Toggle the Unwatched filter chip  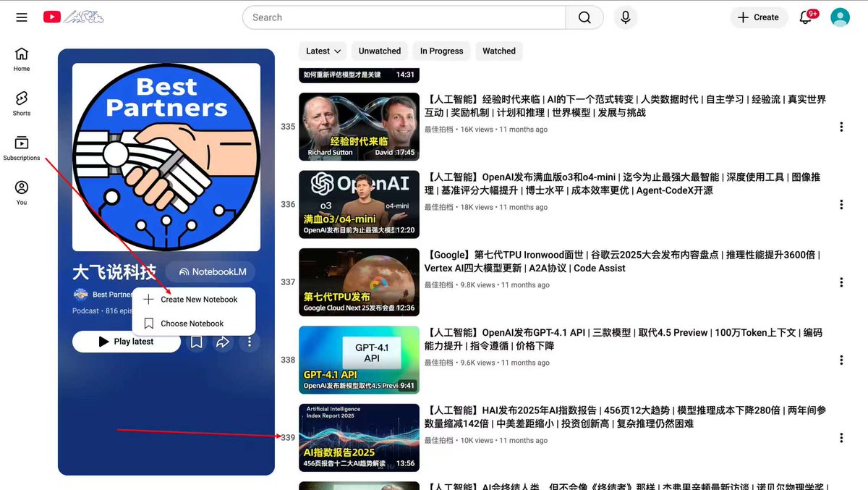click(379, 51)
